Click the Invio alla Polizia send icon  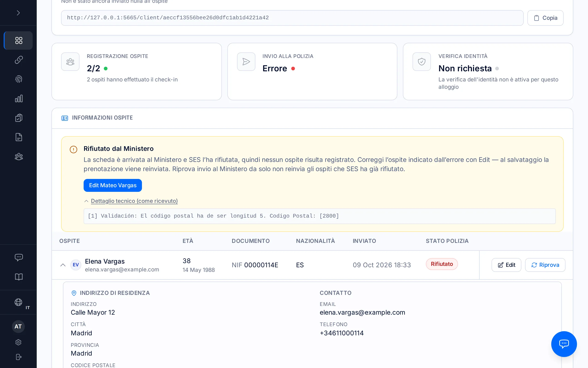pos(246,62)
